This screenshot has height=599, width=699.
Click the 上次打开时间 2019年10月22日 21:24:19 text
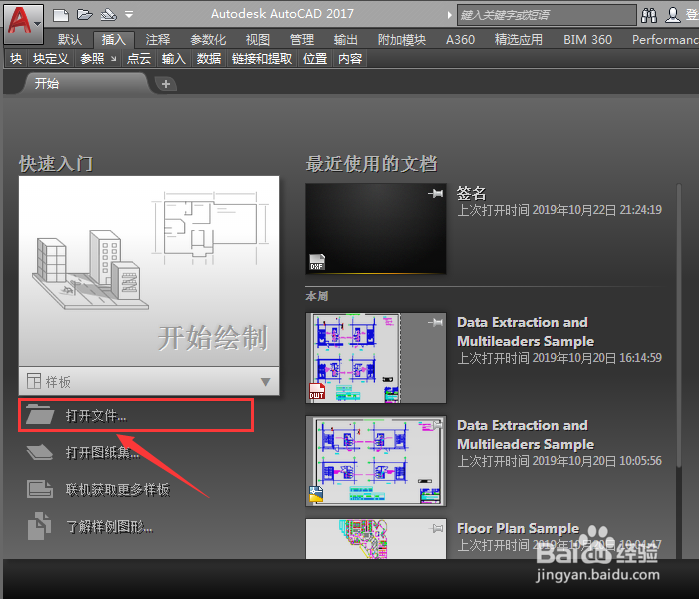pyautogui.click(x=560, y=210)
